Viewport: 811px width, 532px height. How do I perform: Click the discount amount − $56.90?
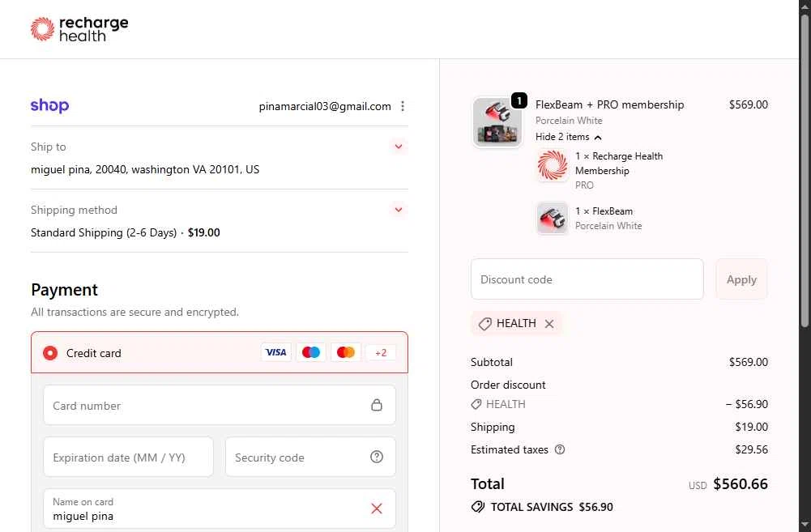coord(747,404)
